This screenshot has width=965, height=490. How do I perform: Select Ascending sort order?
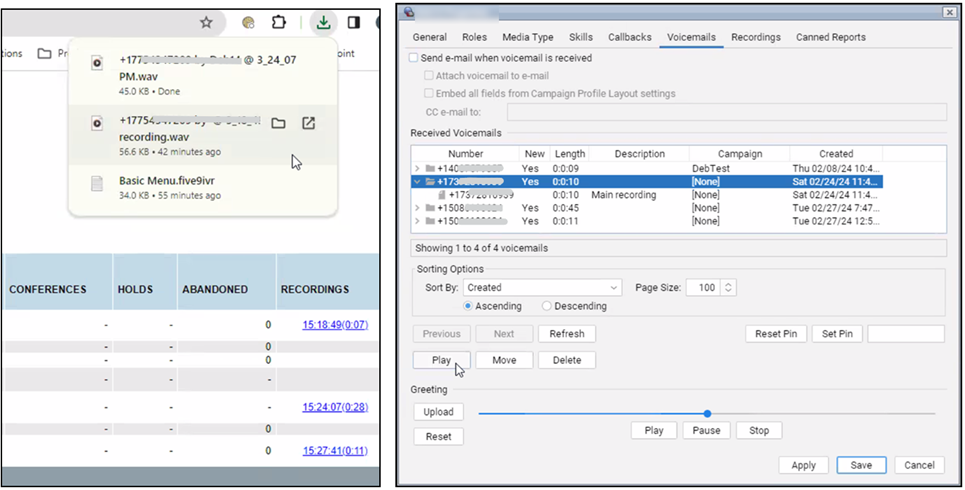click(x=468, y=306)
